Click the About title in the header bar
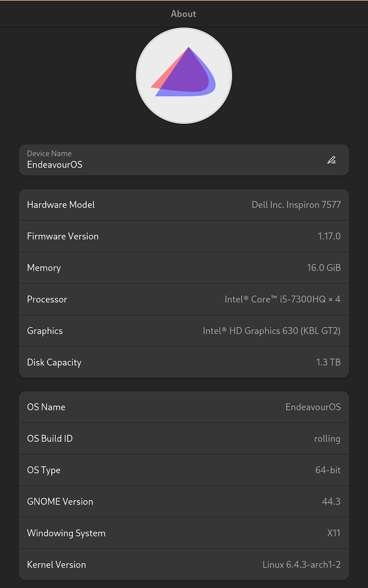Viewport: 368px width, 588px height. click(184, 14)
